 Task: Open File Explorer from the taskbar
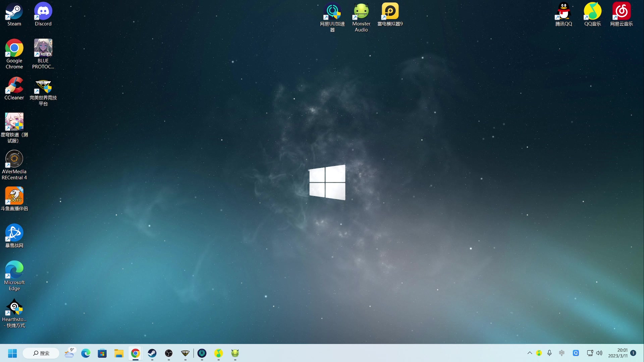pos(119,353)
